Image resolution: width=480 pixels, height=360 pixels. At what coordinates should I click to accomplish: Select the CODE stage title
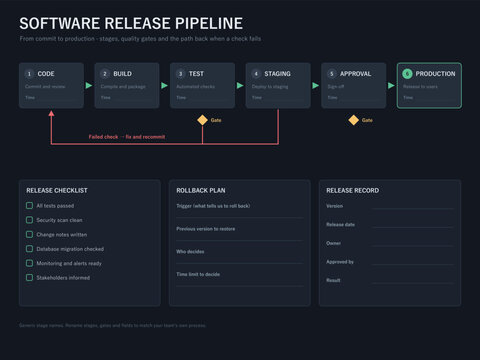click(x=46, y=74)
